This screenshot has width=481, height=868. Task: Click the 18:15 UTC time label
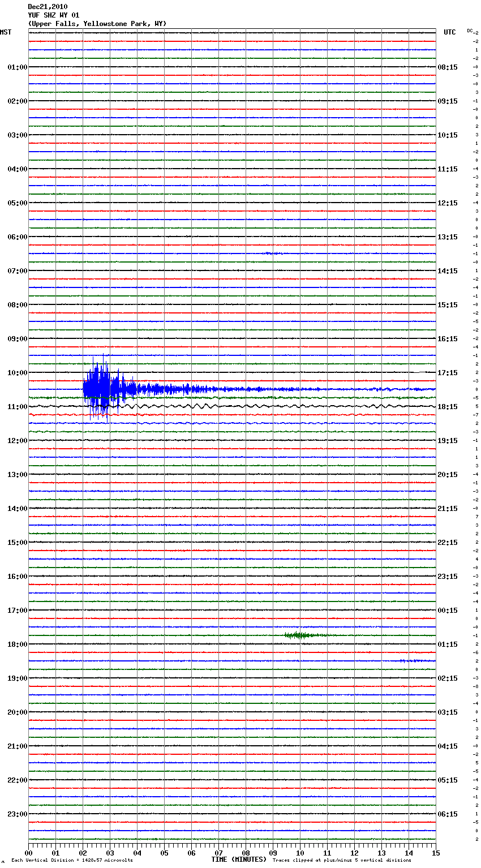point(448,407)
